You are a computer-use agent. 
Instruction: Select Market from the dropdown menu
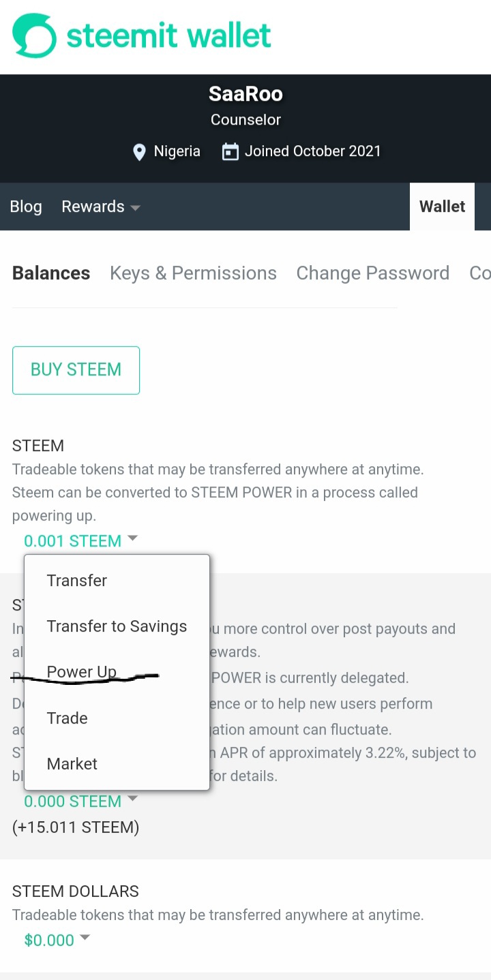point(72,764)
